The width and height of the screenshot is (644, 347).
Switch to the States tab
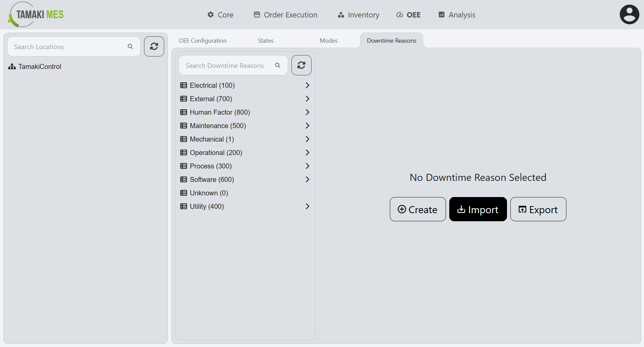265,40
